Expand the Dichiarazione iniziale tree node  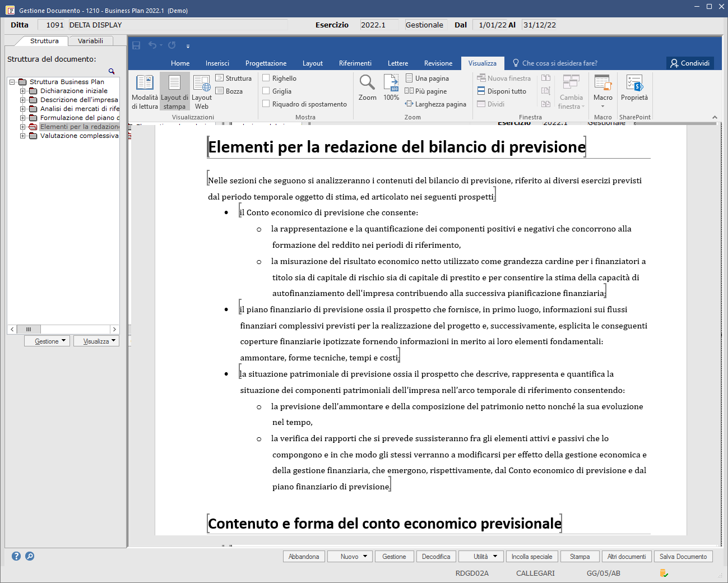pyautogui.click(x=23, y=91)
